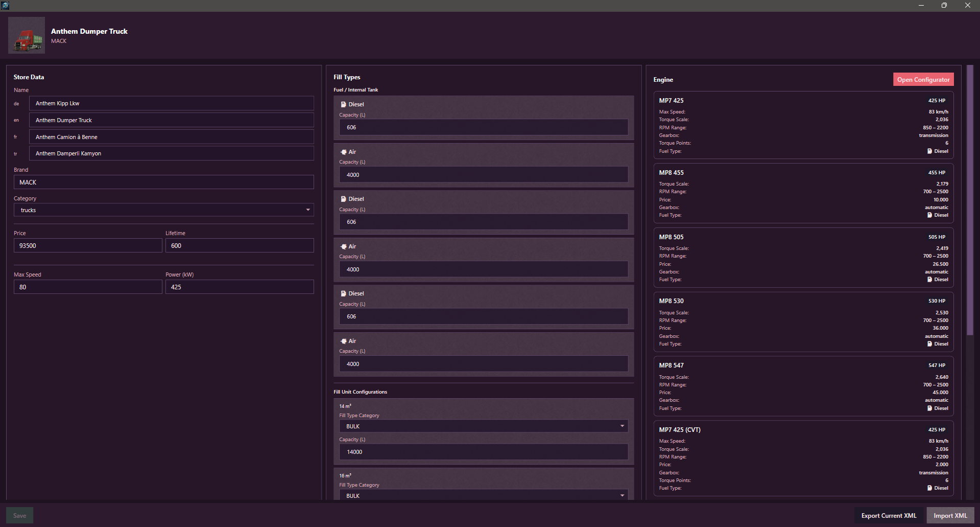The image size is (980, 527).
Task: Click the Engine panel vertical scrollbar
Action: coord(970,200)
